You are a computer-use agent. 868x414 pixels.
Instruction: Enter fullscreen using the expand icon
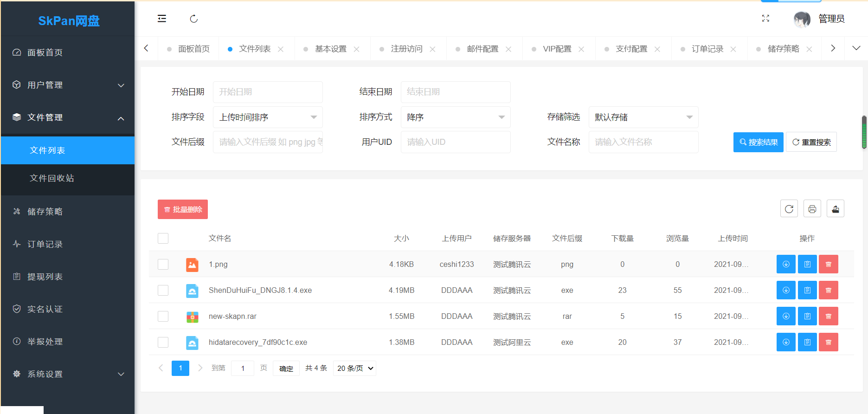[x=765, y=19]
